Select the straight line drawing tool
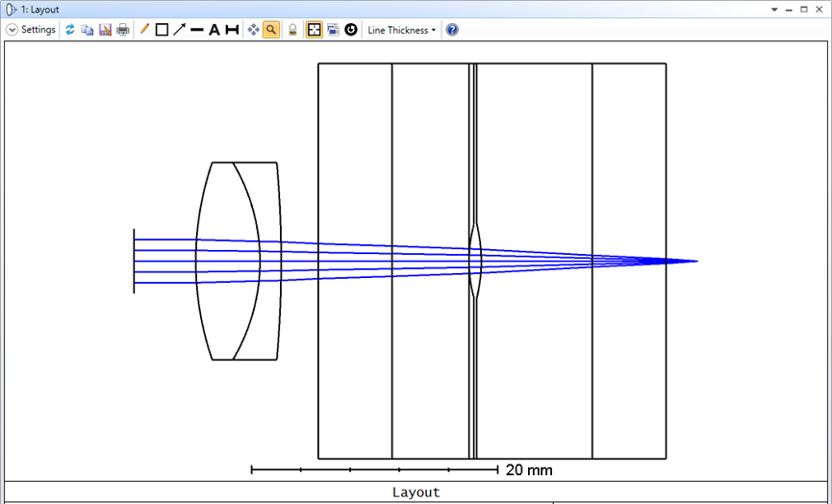 pyautogui.click(x=196, y=30)
